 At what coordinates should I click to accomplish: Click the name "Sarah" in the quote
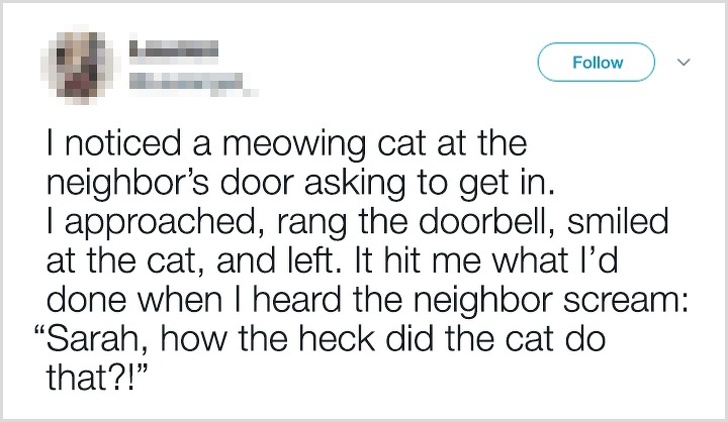coord(90,339)
